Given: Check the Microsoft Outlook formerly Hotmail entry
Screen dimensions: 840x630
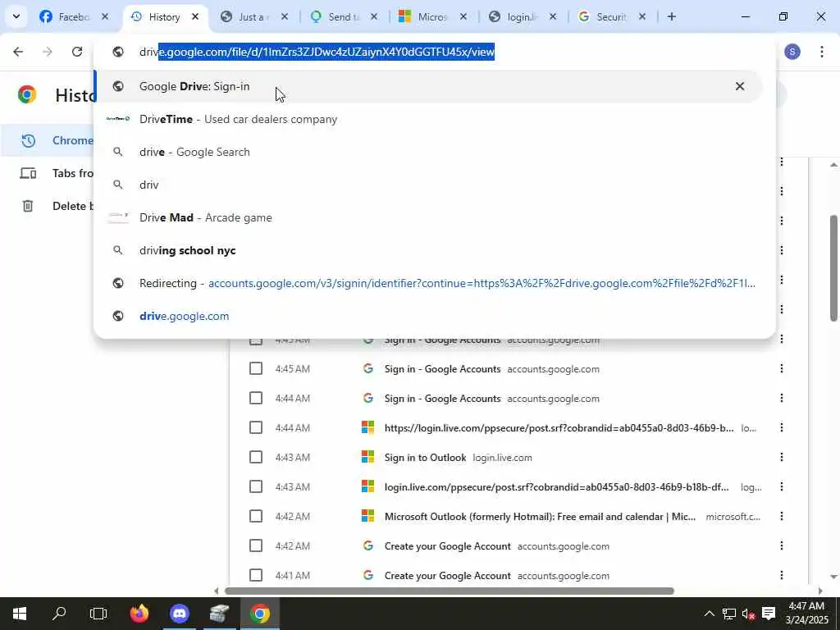Looking at the screenshot, I should pyautogui.click(x=256, y=516).
